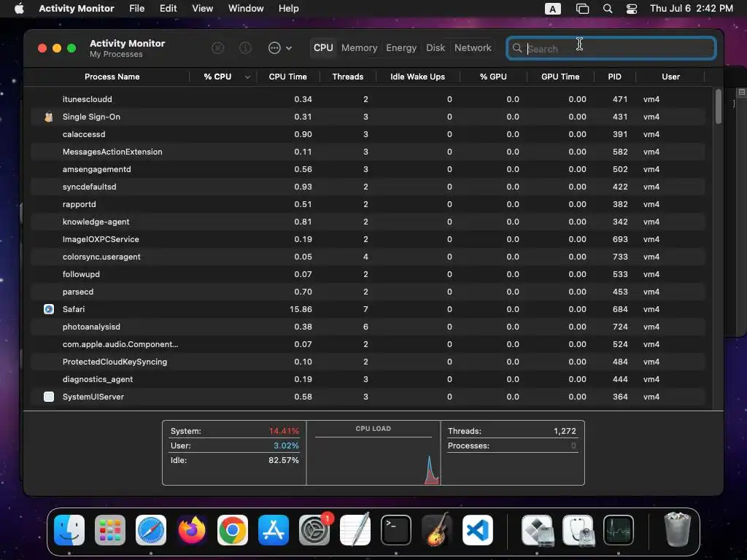Image resolution: width=747 pixels, height=560 pixels.
Task: Click the process list vertical scrollbar
Action: coord(719,106)
